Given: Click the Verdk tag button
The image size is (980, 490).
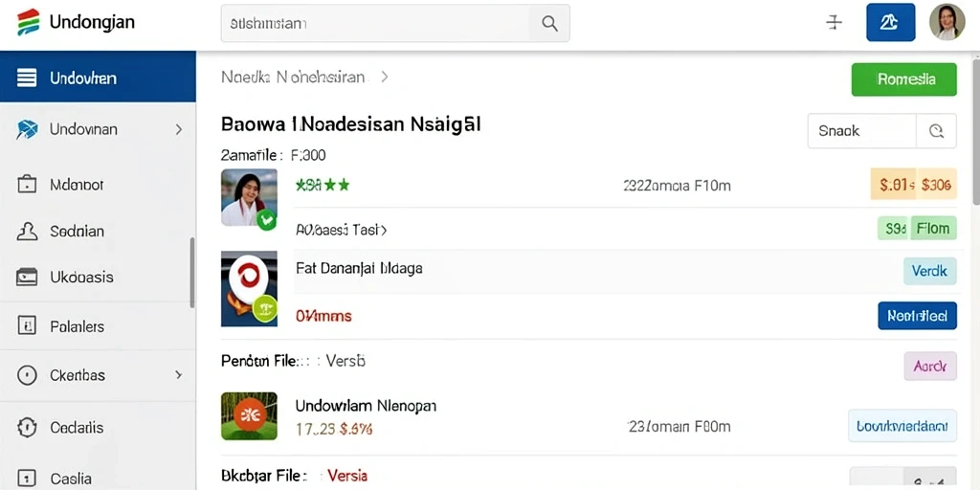Looking at the screenshot, I should 929,271.
